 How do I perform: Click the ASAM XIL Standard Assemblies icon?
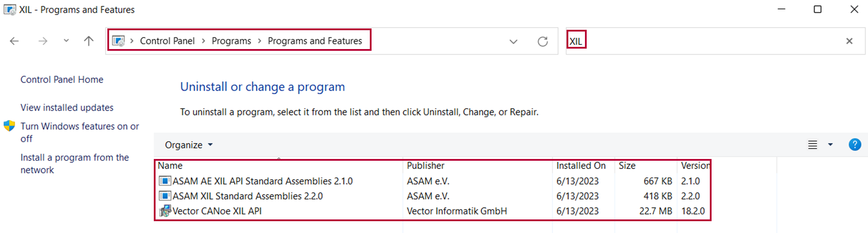165,196
